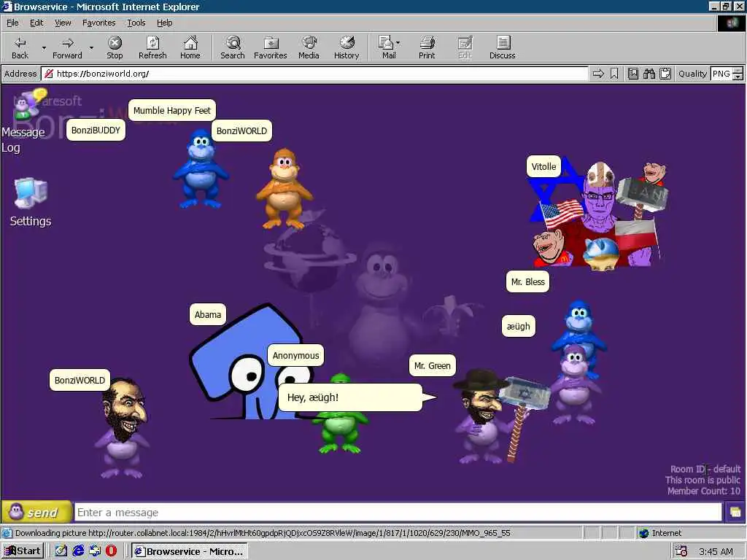Screen dimensions: 747x560
Task: Click the yellow icon right of message field
Action: click(735, 513)
